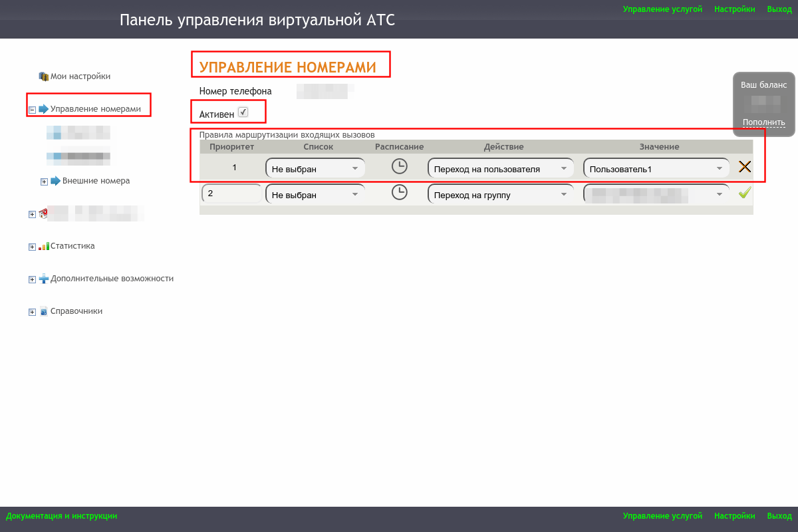This screenshot has height=532, width=798.
Task: Expand the Справочники tree node
Action: click(32, 312)
